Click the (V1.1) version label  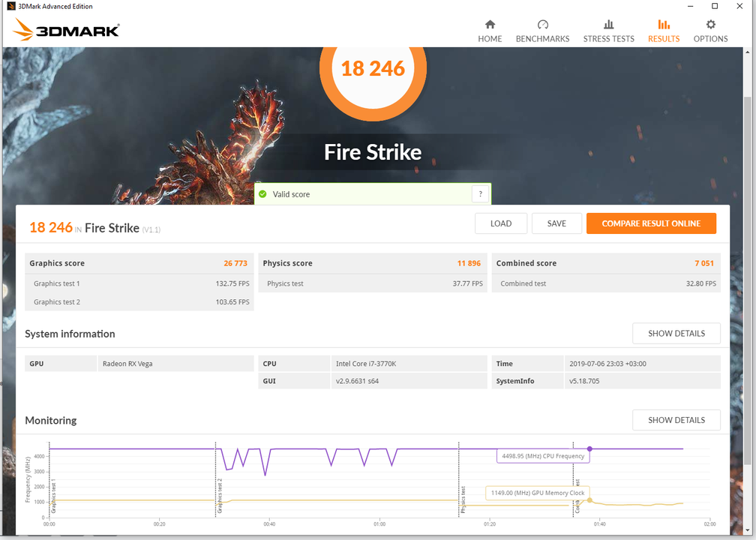151,230
